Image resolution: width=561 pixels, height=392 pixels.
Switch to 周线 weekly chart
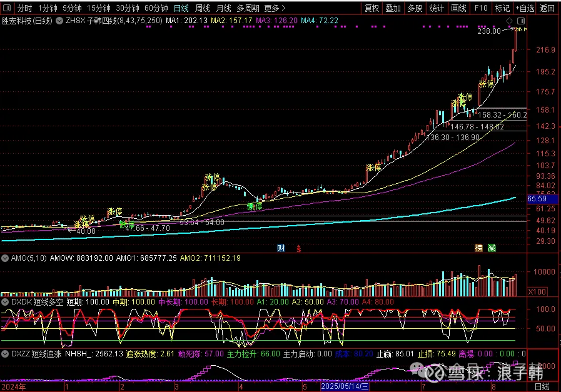[x=203, y=8]
